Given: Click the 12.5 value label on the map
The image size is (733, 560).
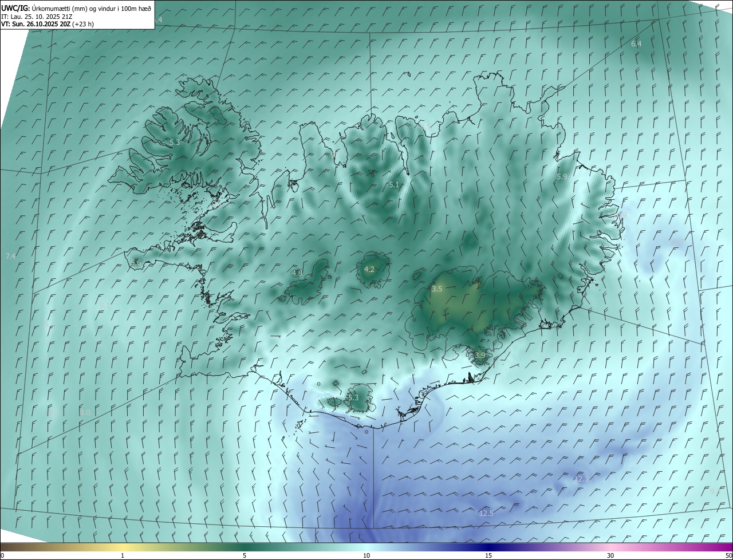Looking at the screenshot, I should [486, 514].
